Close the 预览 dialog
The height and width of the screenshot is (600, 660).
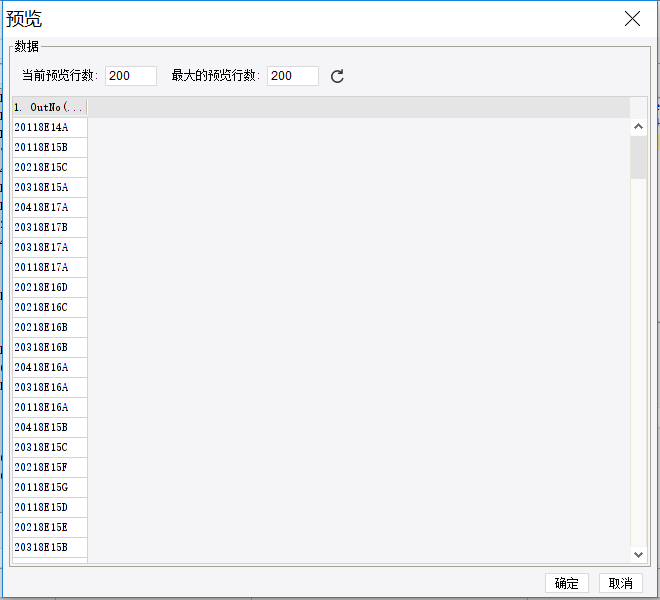coord(632,19)
